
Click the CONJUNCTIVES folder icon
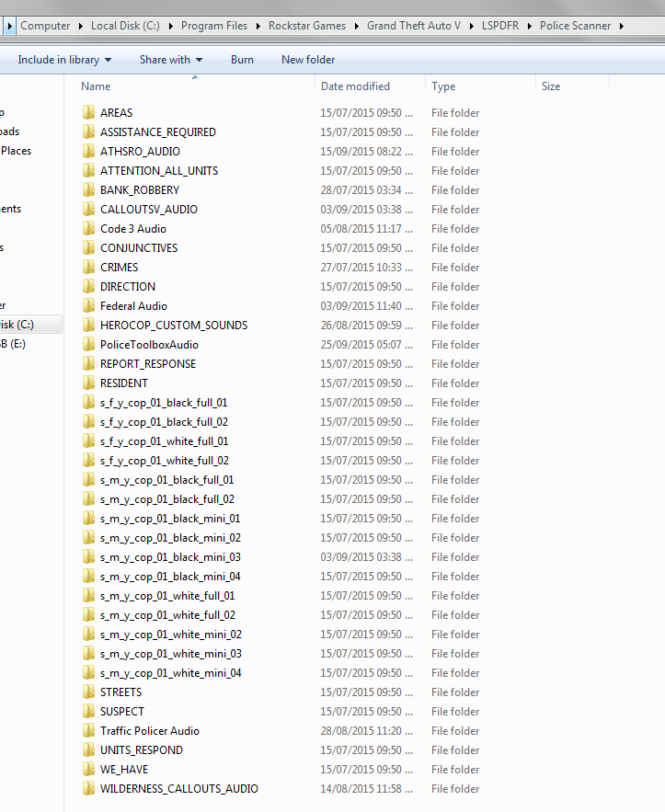[88, 247]
